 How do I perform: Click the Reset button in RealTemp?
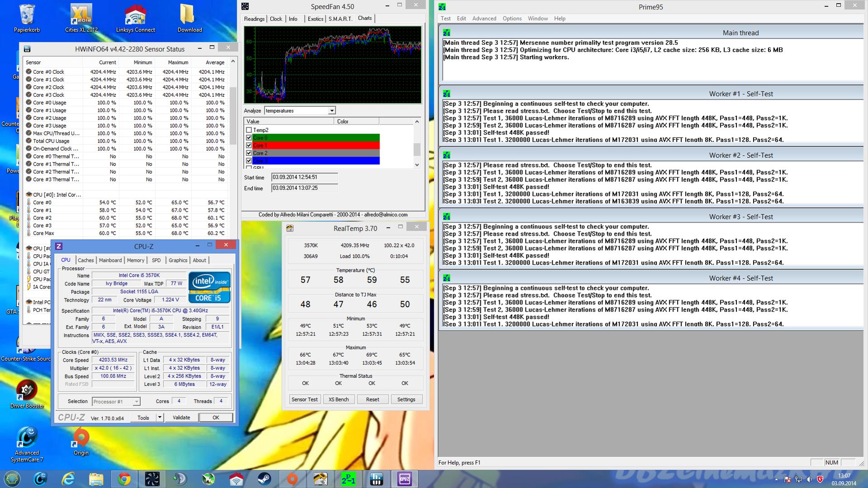[373, 399]
